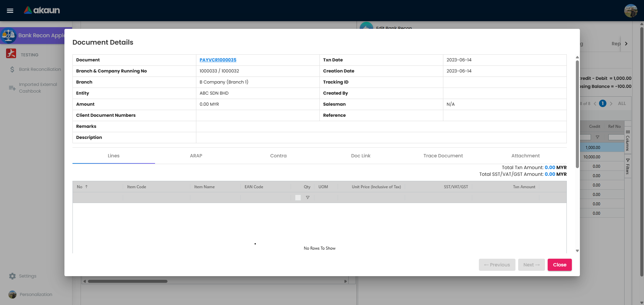
Task: Click the Personalization avatar icon
Action: (12, 295)
